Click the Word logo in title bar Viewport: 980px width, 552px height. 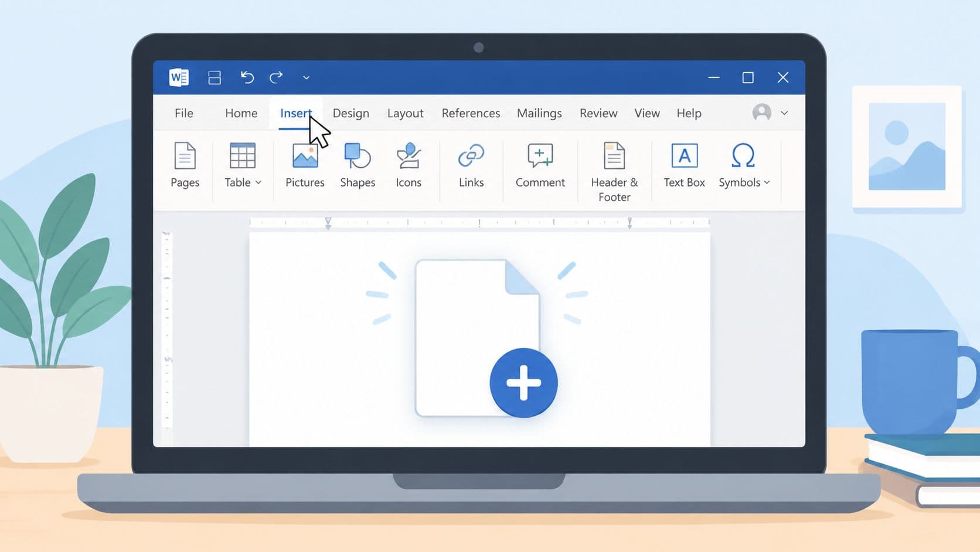[179, 77]
